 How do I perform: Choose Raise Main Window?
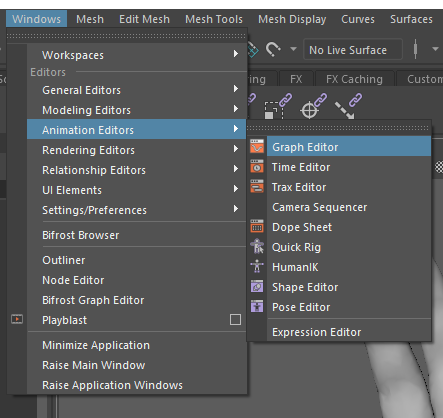coord(136,365)
